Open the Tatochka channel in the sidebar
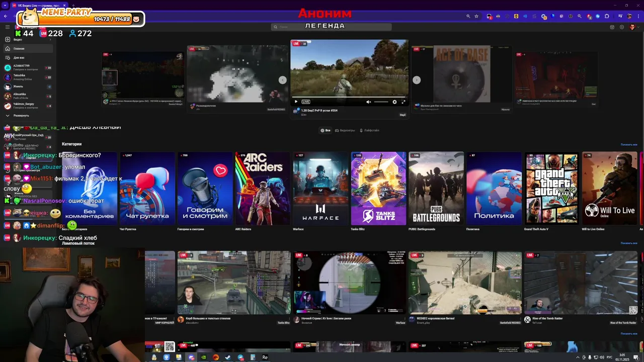Image resolution: width=644 pixels, height=362 pixels. (28, 77)
